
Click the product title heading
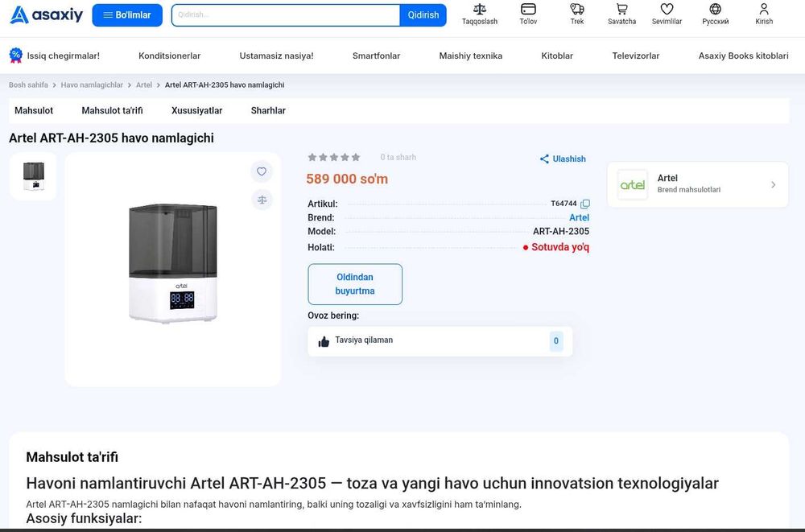click(111, 138)
